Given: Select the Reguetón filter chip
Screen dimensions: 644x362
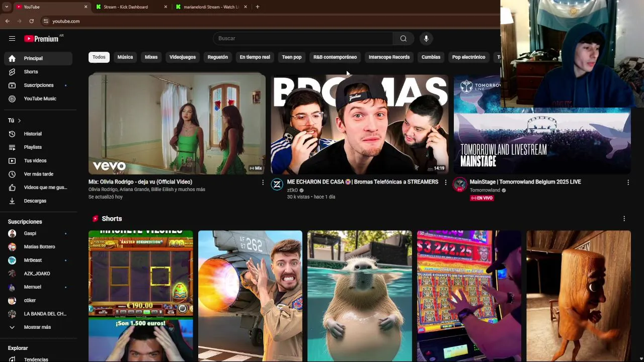Looking at the screenshot, I should [x=218, y=57].
